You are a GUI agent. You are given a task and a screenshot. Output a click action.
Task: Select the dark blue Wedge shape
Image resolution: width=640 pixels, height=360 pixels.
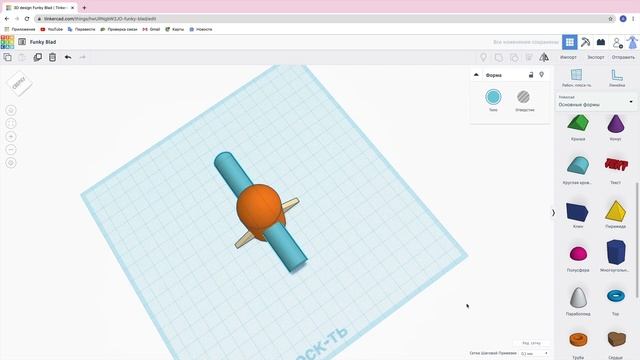(x=577, y=211)
